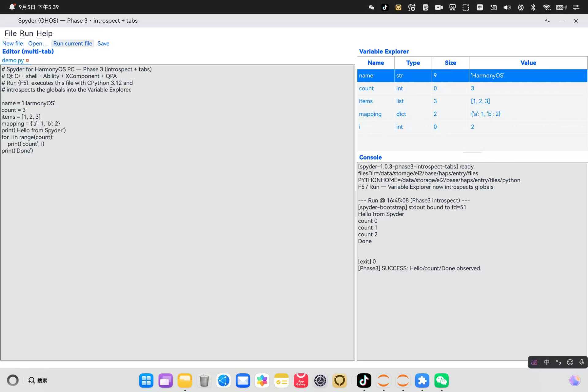This screenshot has height=392, width=588.
Task: Click the link/sync icon in the status bar
Action: pyautogui.click(x=521, y=7)
